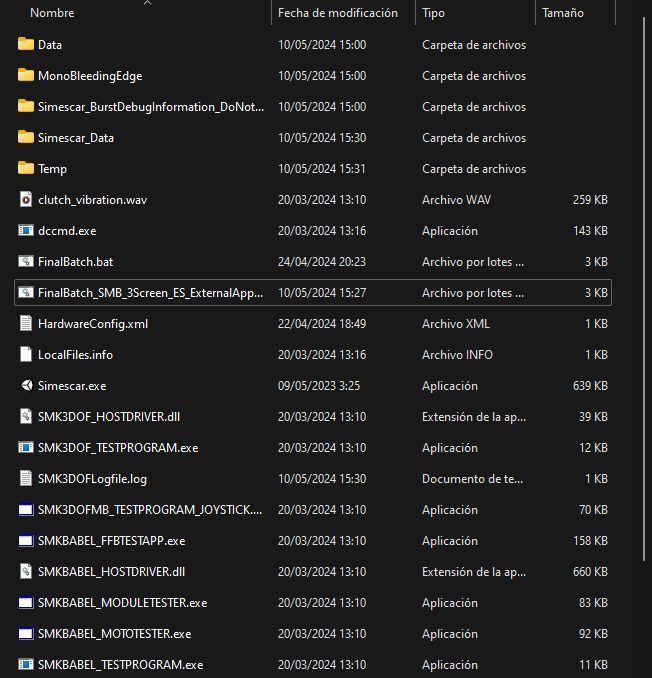Select the file name SMKBABEL_MODULETESTER.exe

pyautogui.click(x=123, y=603)
